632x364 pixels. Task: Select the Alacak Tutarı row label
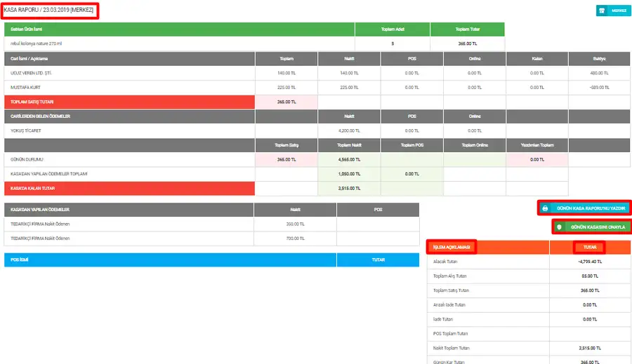pyautogui.click(x=445, y=262)
